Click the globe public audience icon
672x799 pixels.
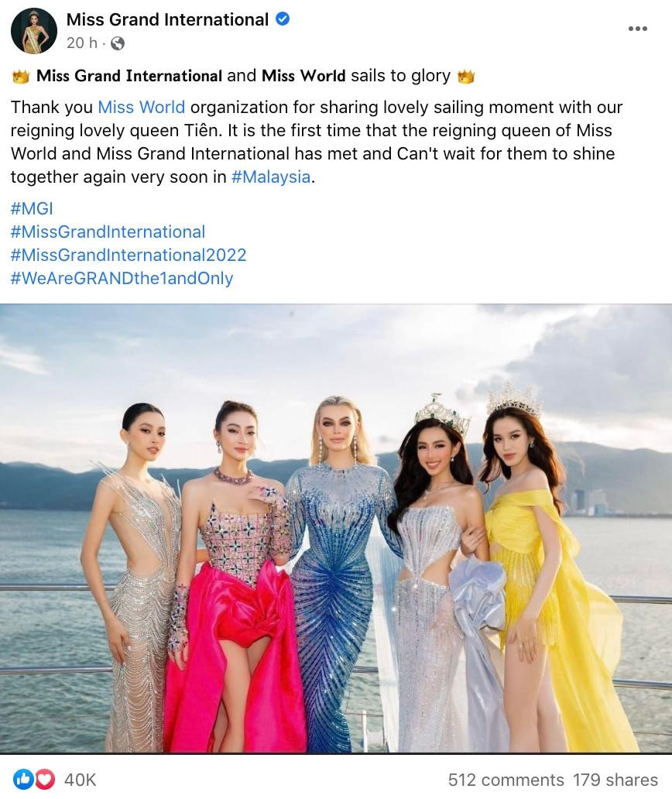(x=118, y=43)
